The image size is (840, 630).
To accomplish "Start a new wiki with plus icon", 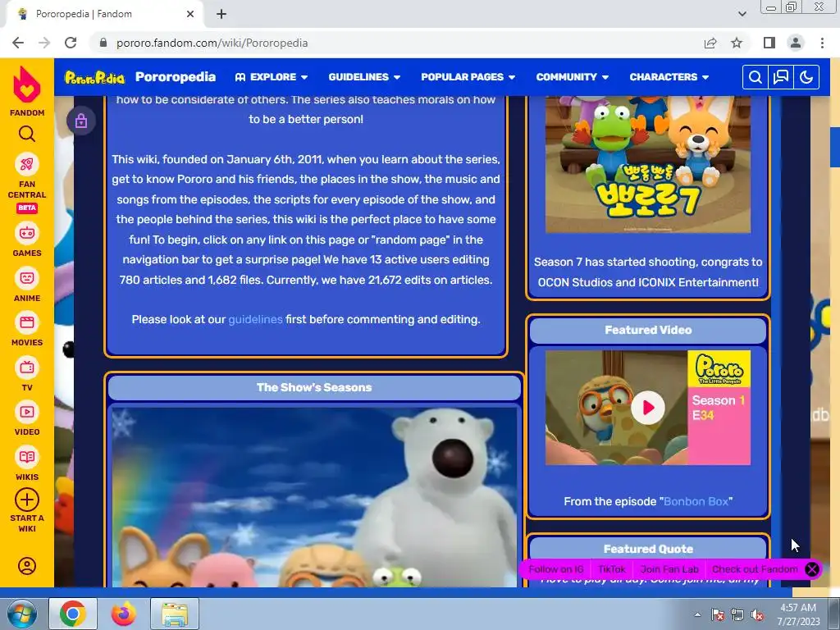I will point(27,500).
